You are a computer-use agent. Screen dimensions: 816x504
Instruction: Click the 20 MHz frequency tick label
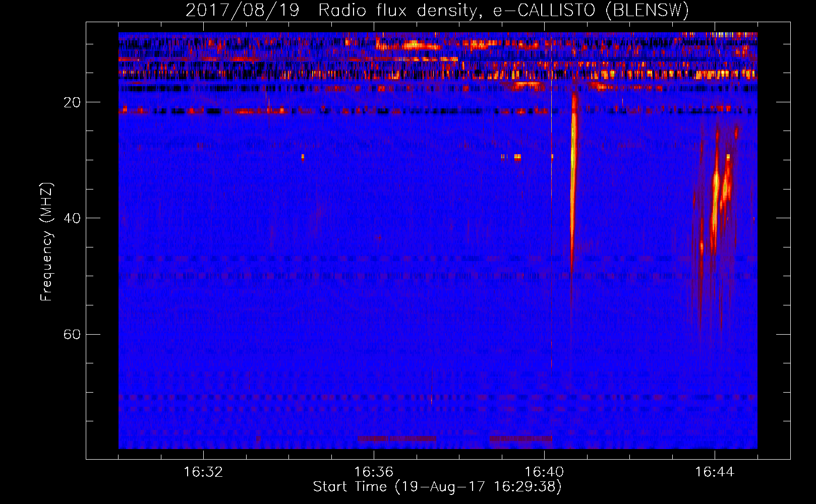[x=72, y=102]
